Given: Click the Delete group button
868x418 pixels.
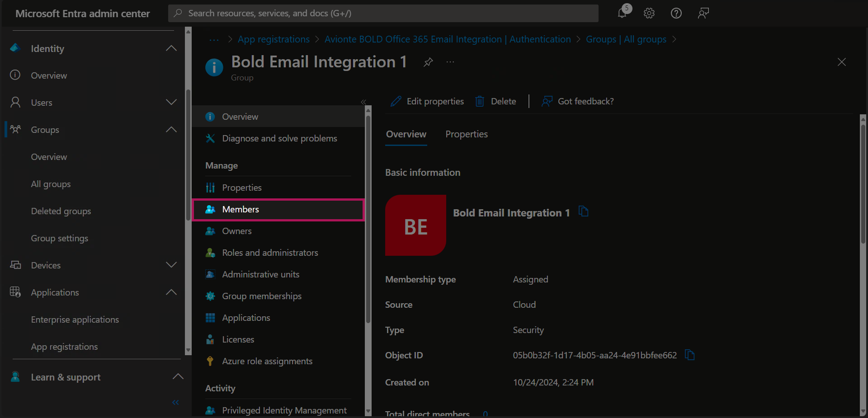Looking at the screenshot, I should 496,101.
